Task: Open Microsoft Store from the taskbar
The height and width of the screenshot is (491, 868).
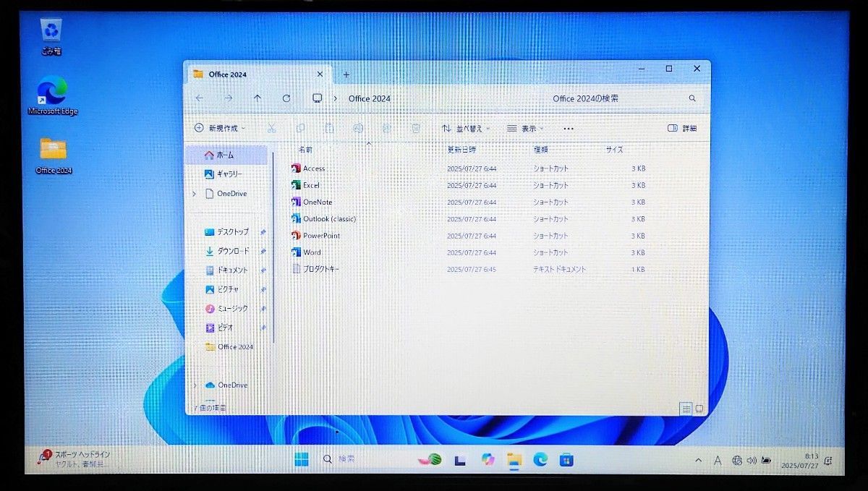Action: click(x=566, y=459)
